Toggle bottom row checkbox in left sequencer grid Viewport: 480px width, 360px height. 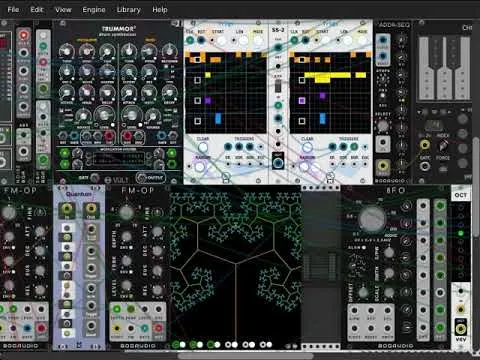197,121
